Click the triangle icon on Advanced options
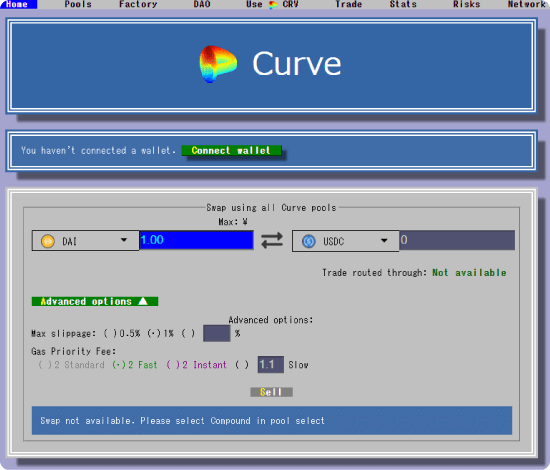The width and height of the screenshot is (550, 470). (x=143, y=301)
